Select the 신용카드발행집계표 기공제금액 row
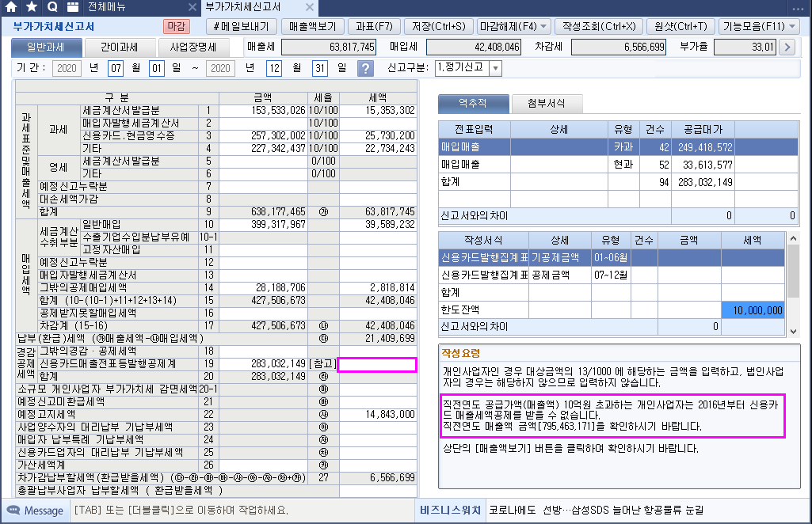Image resolution: width=812 pixels, height=524 pixels. tap(611, 257)
